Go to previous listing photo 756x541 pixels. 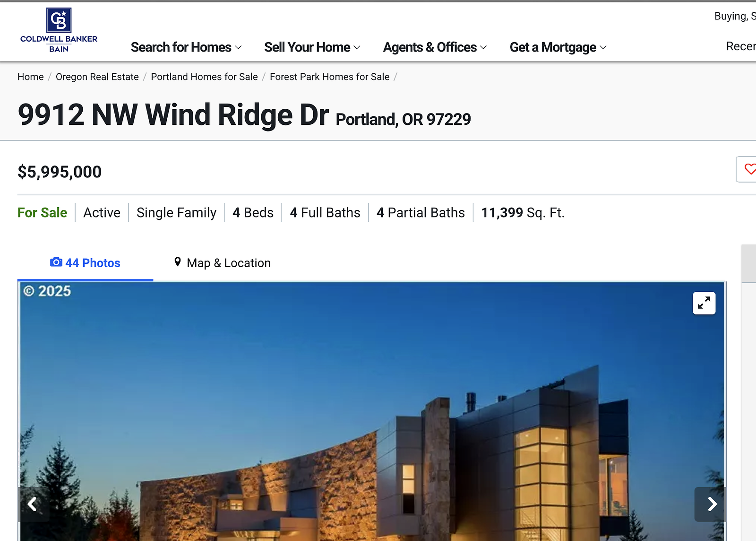tap(33, 504)
